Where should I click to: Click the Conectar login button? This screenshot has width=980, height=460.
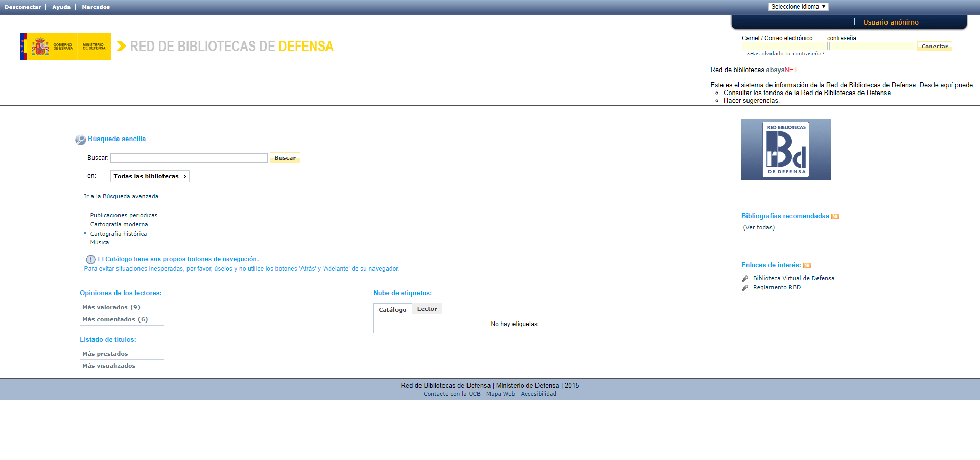(935, 47)
